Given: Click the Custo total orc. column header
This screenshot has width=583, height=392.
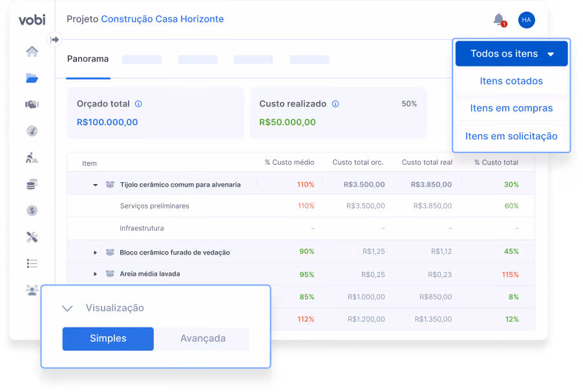Looking at the screenshot, I should coord(357,162).
